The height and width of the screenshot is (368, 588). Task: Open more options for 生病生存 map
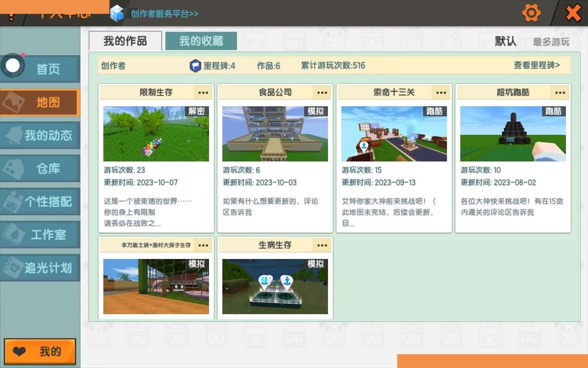(x=322, y=245)
